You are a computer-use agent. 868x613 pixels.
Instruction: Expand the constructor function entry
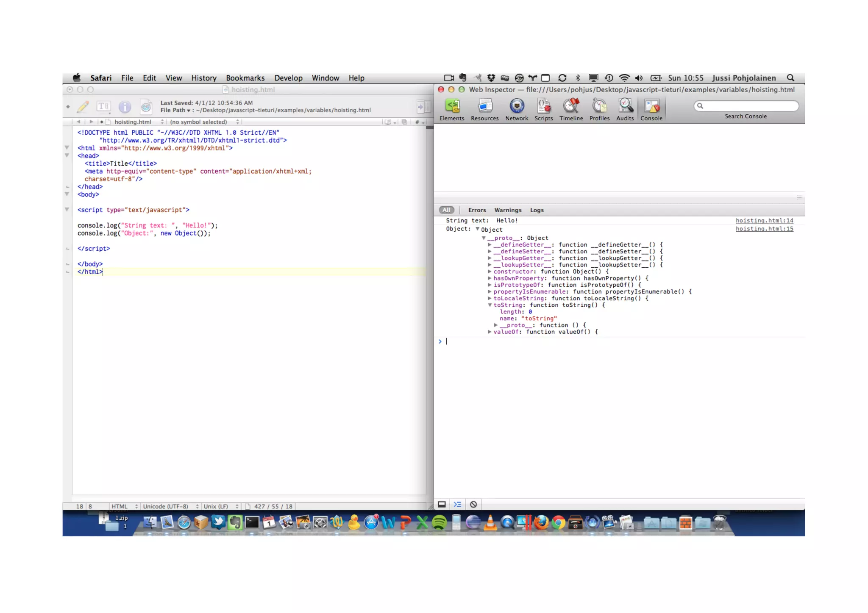click(490, 272)
